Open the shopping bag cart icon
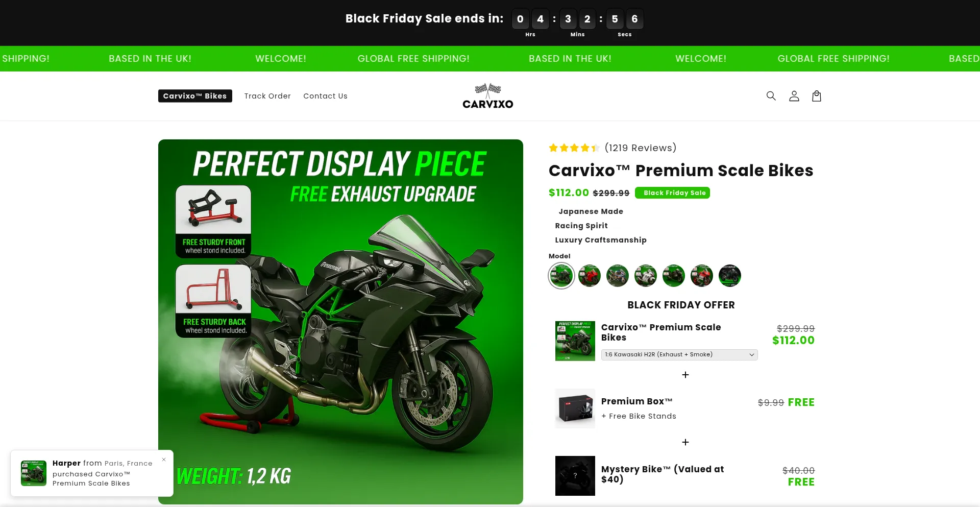This screenshot has width=980, height=507. (x=817, y=96)
